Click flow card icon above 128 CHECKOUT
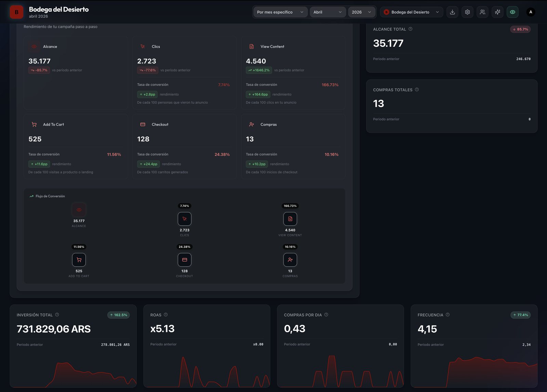 (185, 260)
